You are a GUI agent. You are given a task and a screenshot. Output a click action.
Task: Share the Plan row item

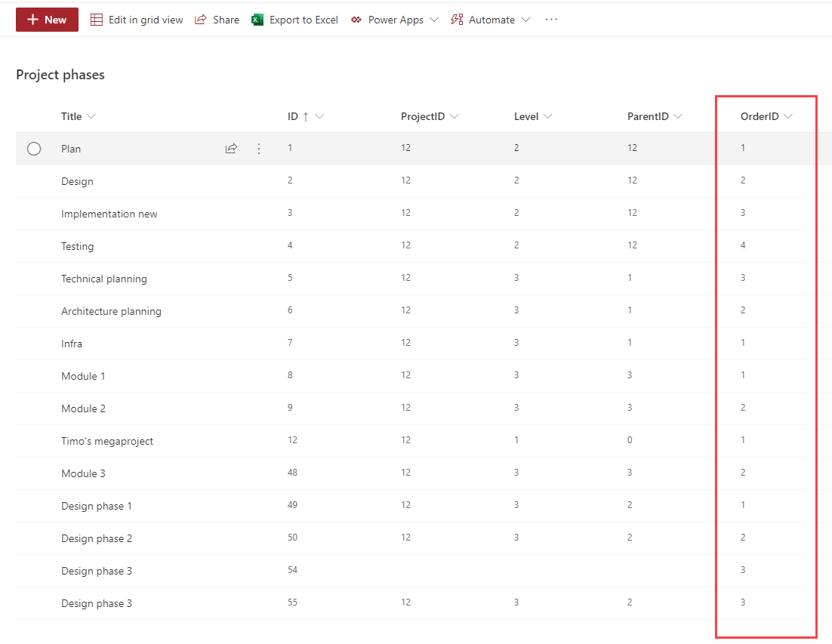[231, 149]
